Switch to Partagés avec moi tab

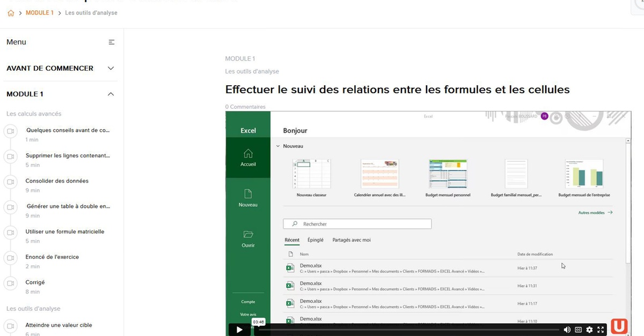pos(352,240)
